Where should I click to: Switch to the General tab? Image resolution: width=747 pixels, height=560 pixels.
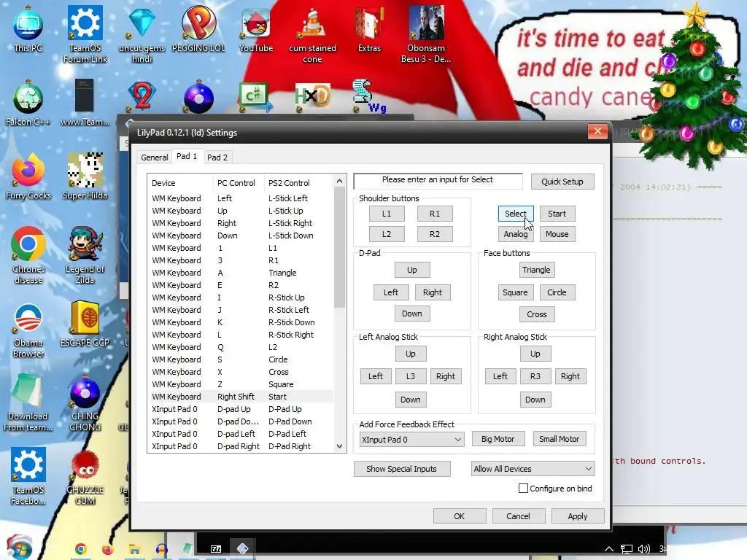pyautogui.click(x=155, y=157)
